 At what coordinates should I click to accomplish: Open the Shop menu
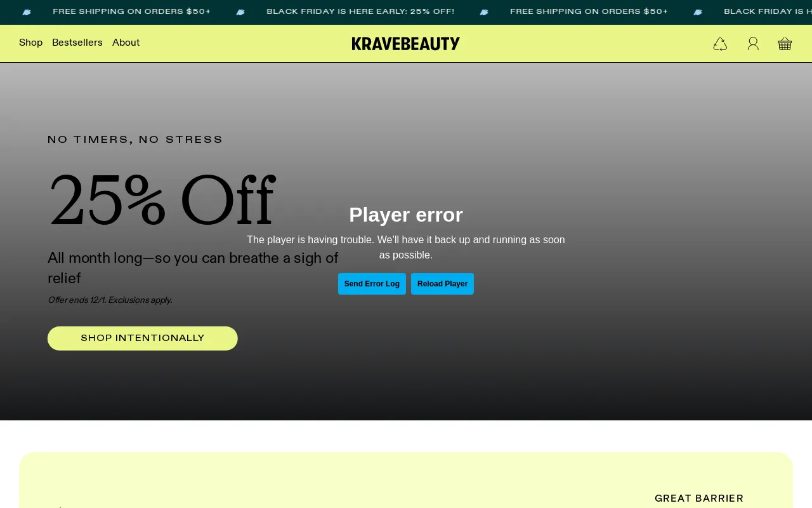coord(30,43)
